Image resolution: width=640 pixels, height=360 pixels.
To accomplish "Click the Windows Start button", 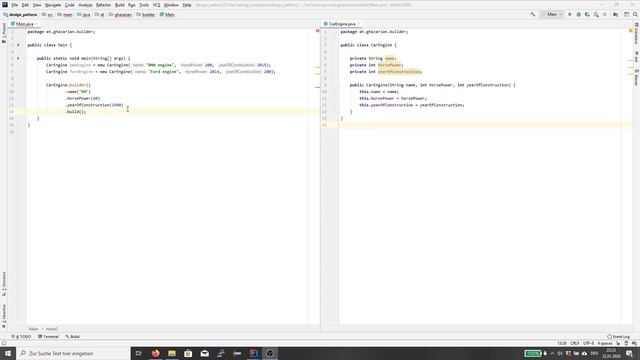I will pyautogui.click(x=8, y=353).
